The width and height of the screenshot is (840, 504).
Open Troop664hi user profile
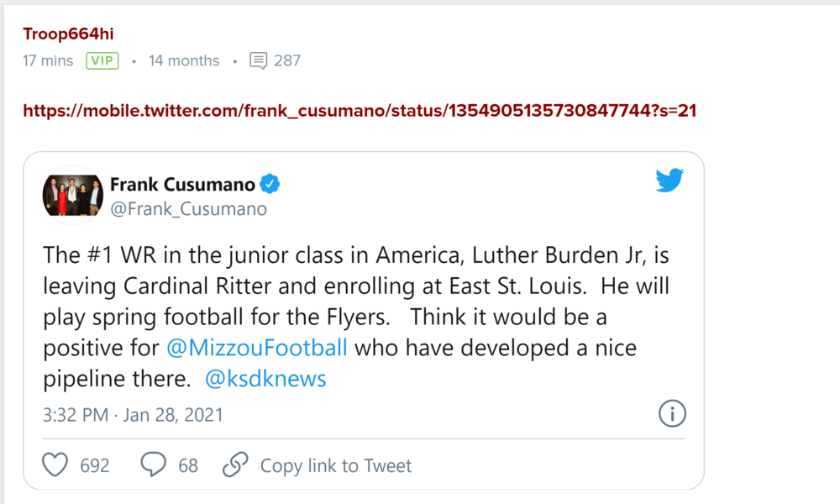pos(68,34)
